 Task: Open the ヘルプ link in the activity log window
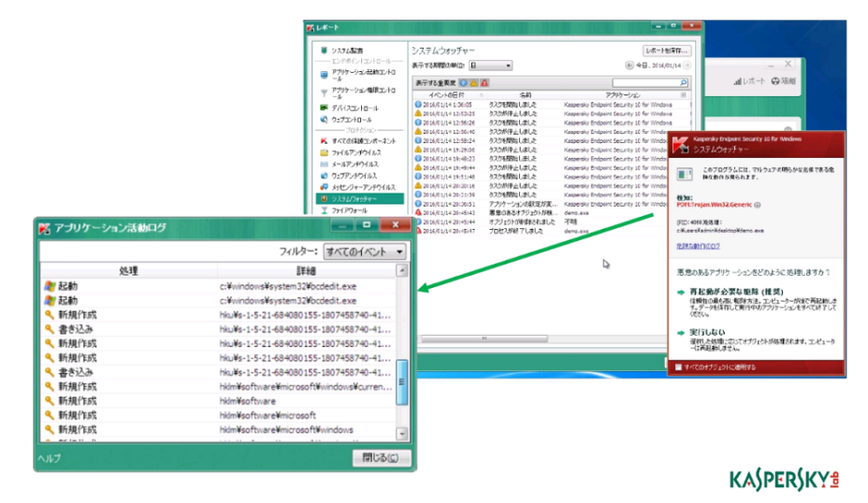point(50,458)
